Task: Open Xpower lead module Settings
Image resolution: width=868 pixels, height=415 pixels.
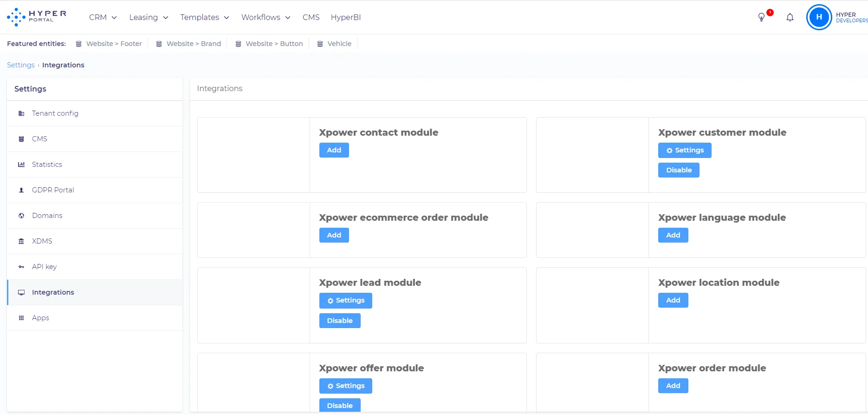Action: pos(346,301)
